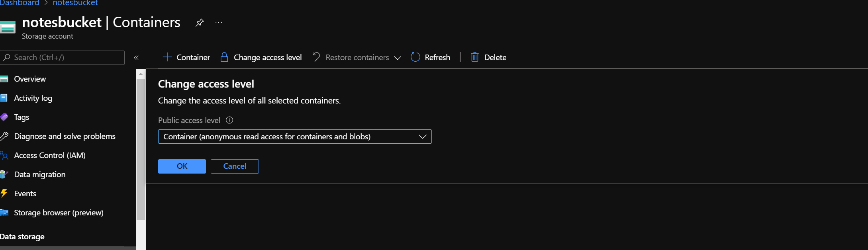Click the storage account icon beside notesbucket

point(8,27)
